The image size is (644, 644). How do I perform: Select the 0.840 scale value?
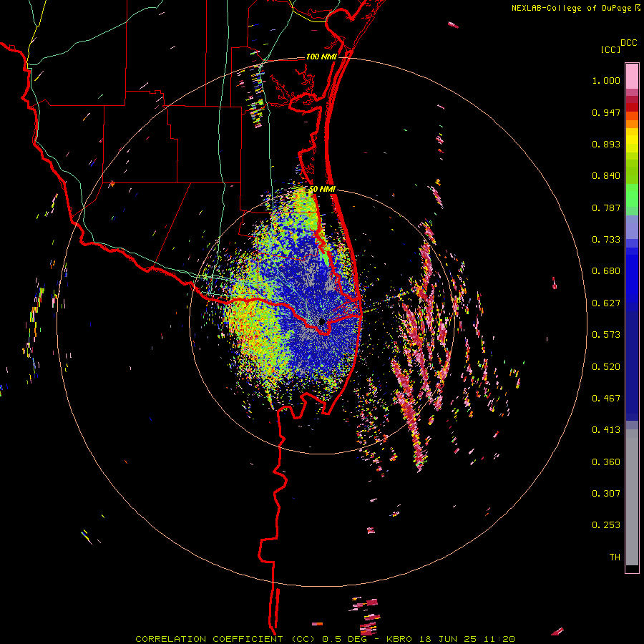tap(606, 176)
